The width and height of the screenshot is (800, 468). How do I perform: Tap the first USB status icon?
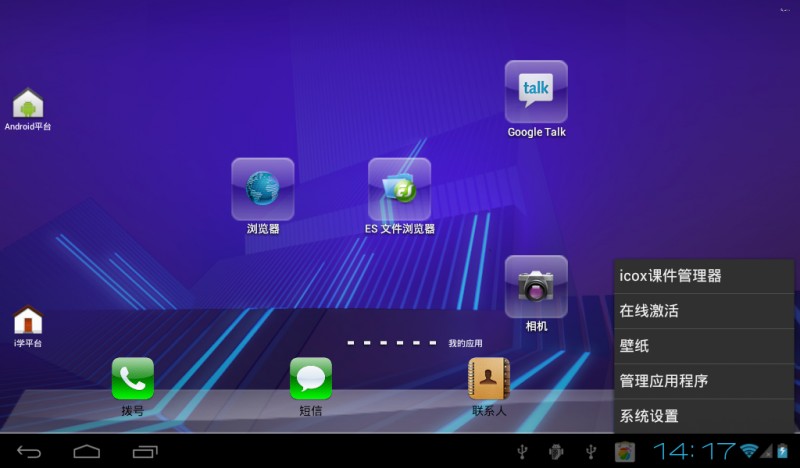522,452
